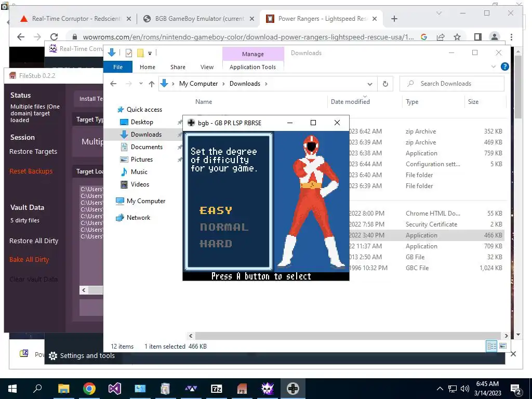
Task: Show hidden tray icons chevron
Action: (440, 389)
